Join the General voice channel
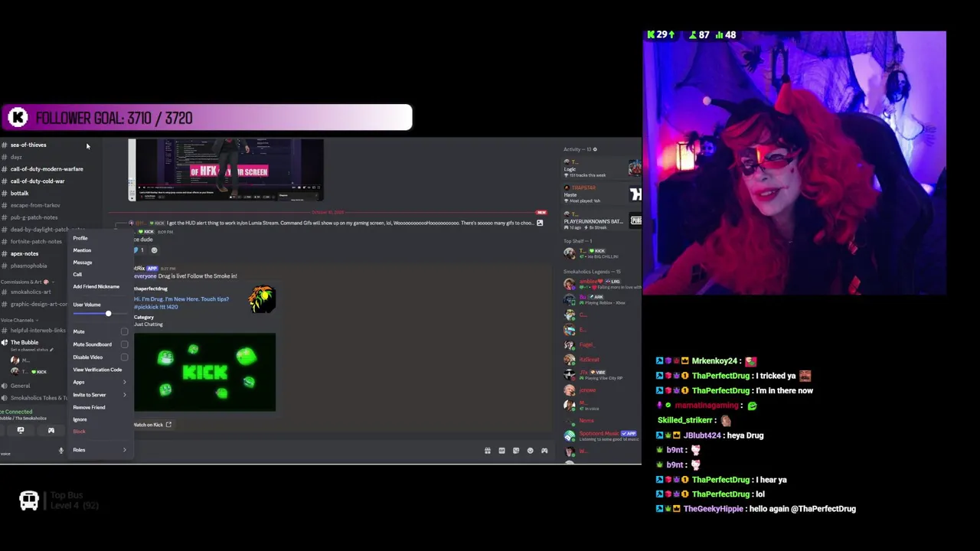 pos(20,386)
